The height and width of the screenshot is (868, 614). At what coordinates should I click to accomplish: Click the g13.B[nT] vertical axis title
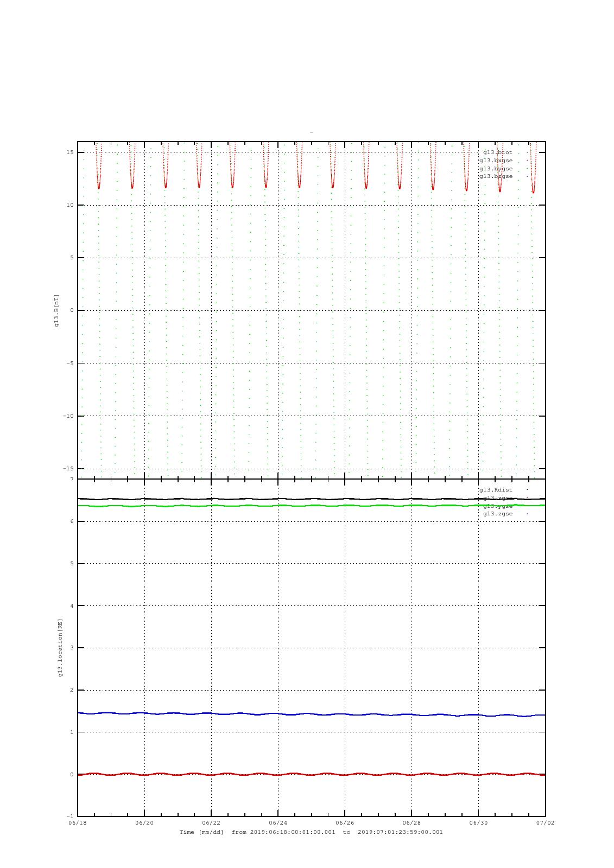tap(56, 311)
